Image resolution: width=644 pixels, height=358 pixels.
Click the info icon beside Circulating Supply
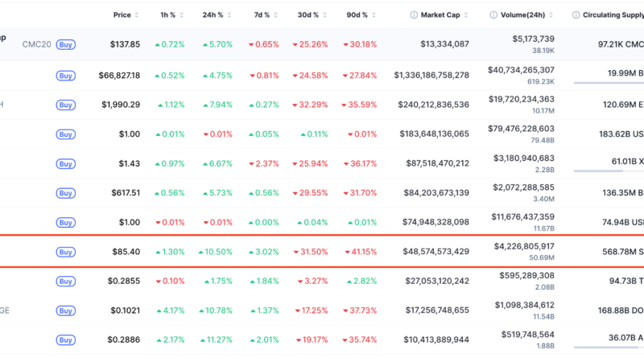coord(575,14)
